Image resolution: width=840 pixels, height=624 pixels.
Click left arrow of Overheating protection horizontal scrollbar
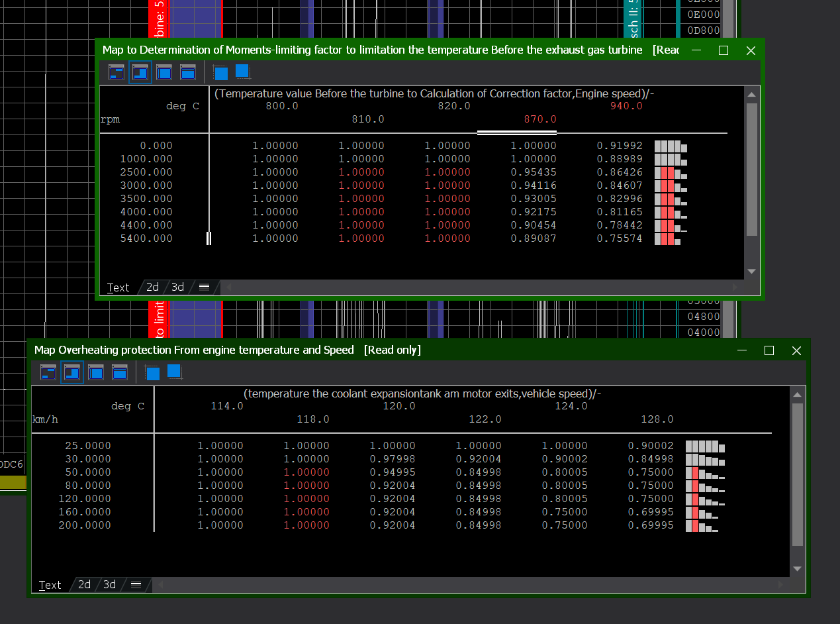coord(162,586)
